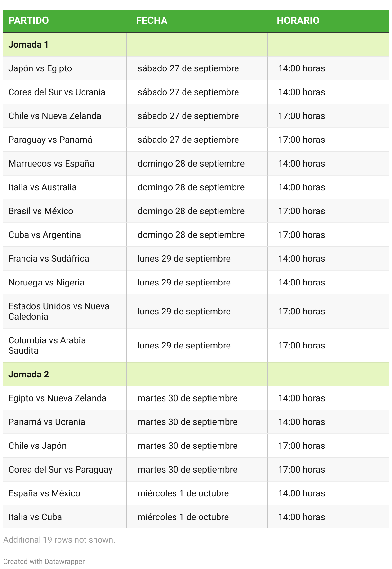392x569 pixels.
Task: Open the Created with Datawrapper link
Action: [44, 561]
